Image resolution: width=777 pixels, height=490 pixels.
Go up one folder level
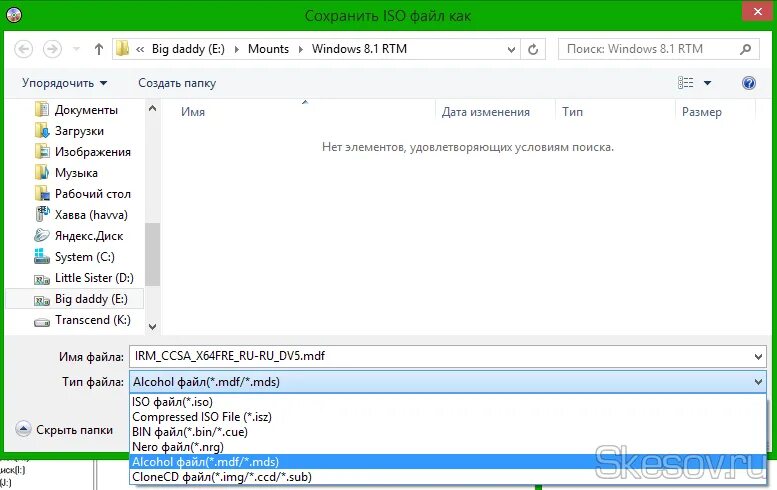click(x=99, y=49)
